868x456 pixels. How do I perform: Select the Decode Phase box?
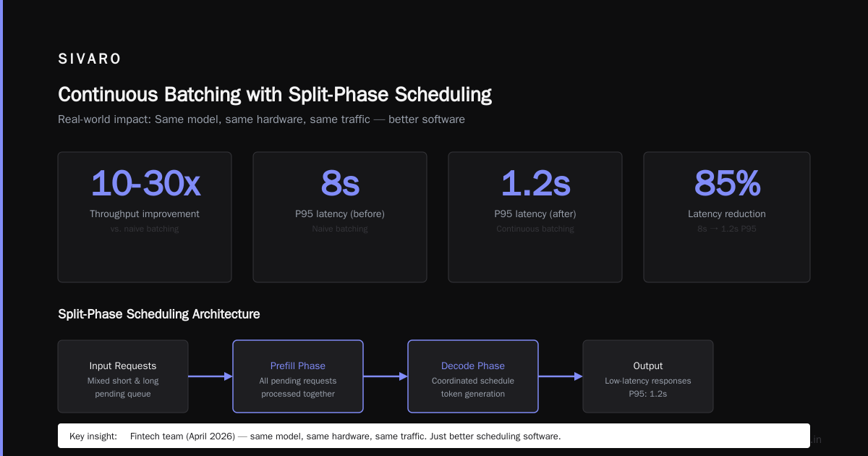[x=473, y=376]
